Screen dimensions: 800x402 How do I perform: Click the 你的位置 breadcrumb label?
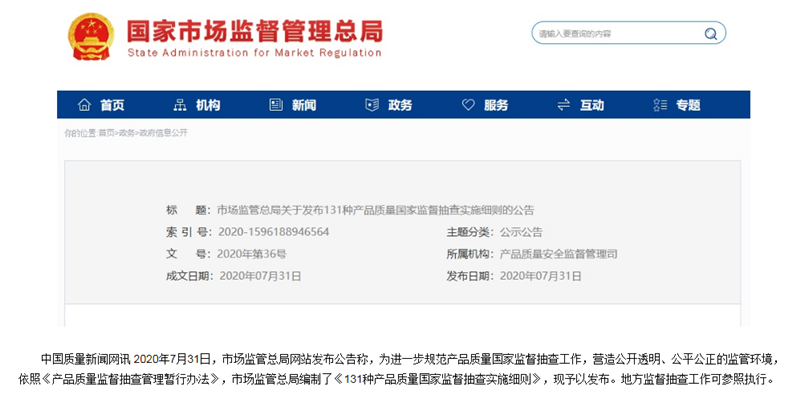click(x=80, y=133)
